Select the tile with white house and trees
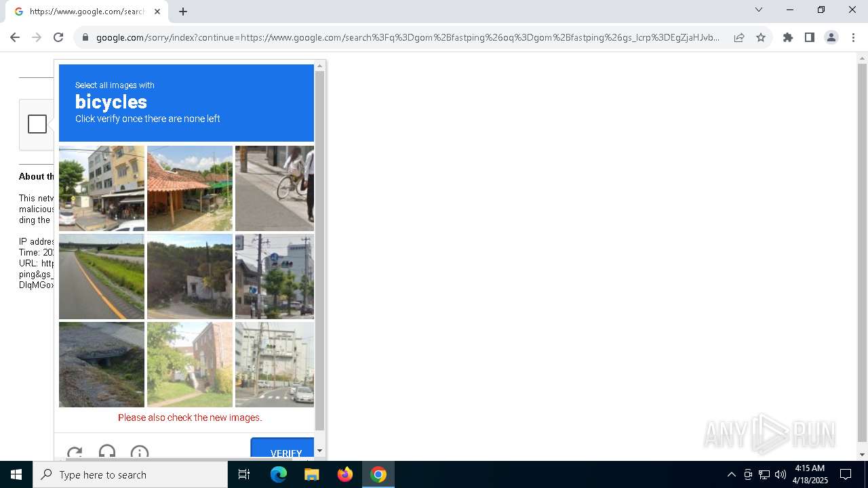 point(190,277)
